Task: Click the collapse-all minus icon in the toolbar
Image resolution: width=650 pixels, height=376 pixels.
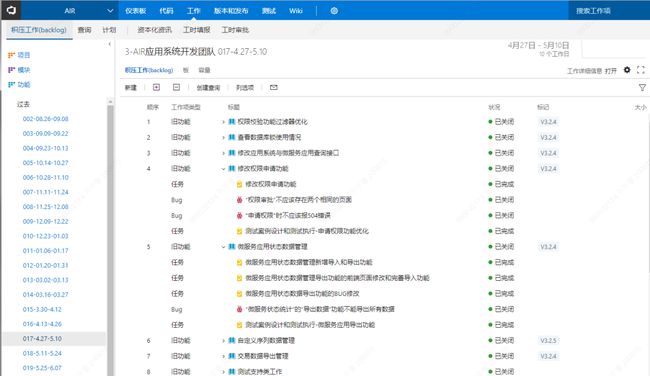Action: [176, 87]
